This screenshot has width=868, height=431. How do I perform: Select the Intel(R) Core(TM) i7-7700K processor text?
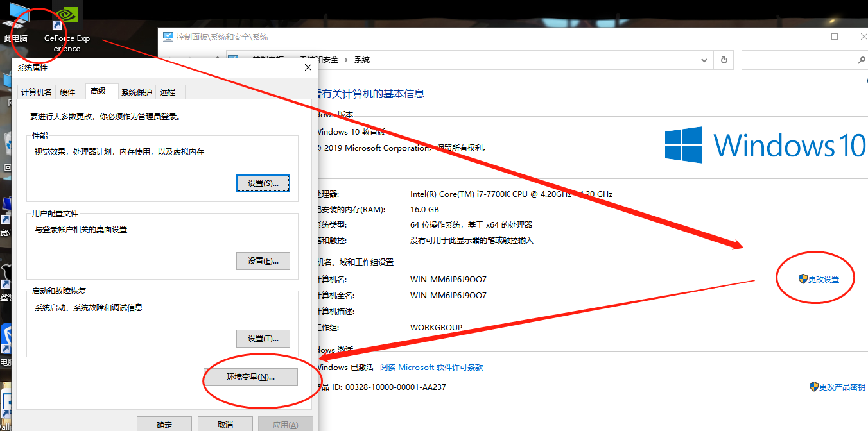(x=512, y=194)
